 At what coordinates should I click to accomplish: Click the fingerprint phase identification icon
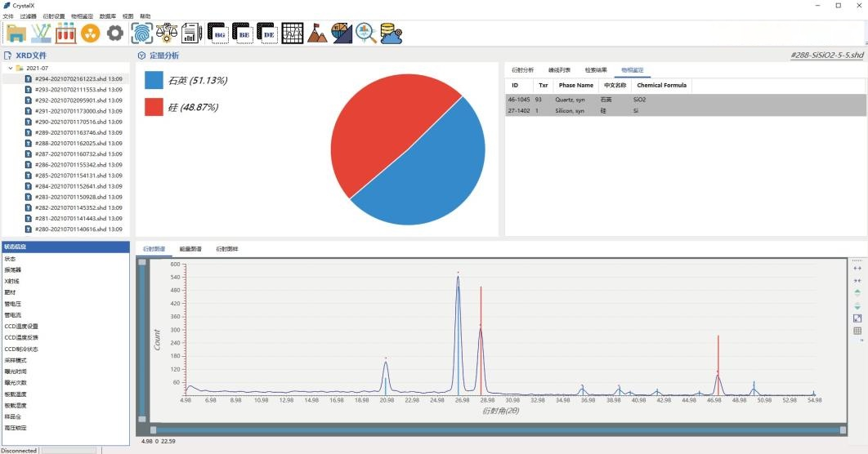click(142, 33)
